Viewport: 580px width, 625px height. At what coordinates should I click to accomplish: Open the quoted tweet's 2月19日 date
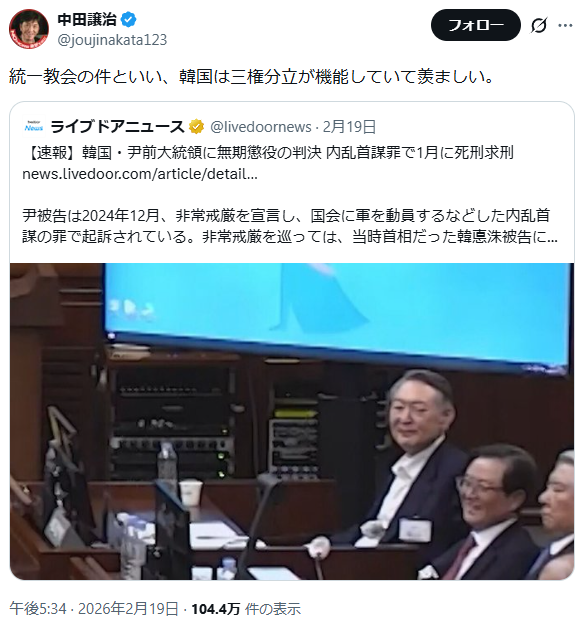[349, 127]
